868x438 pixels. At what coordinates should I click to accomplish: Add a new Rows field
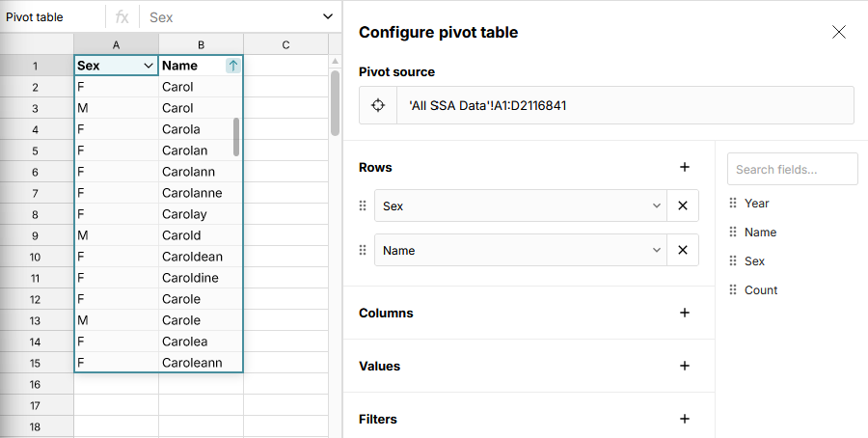pos(685,167)
